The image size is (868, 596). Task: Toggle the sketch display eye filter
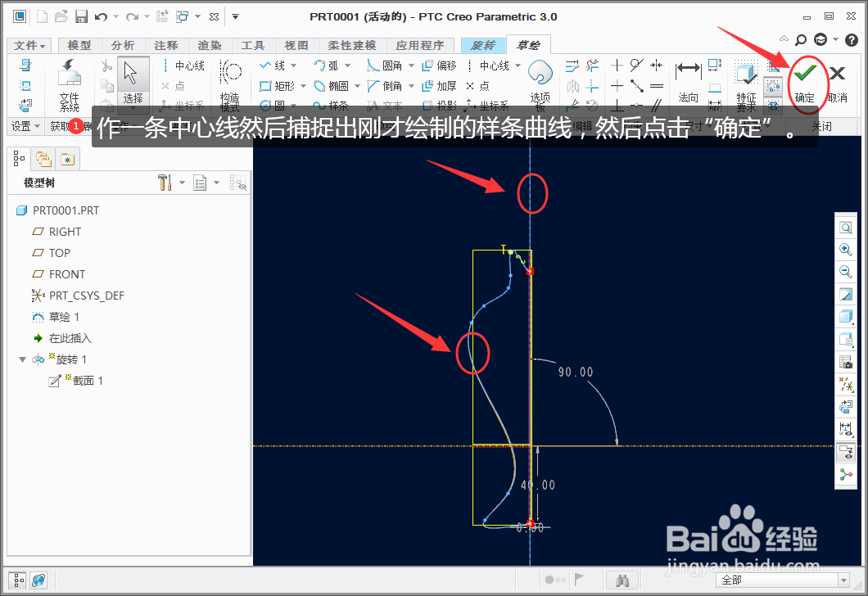point(846,452)
